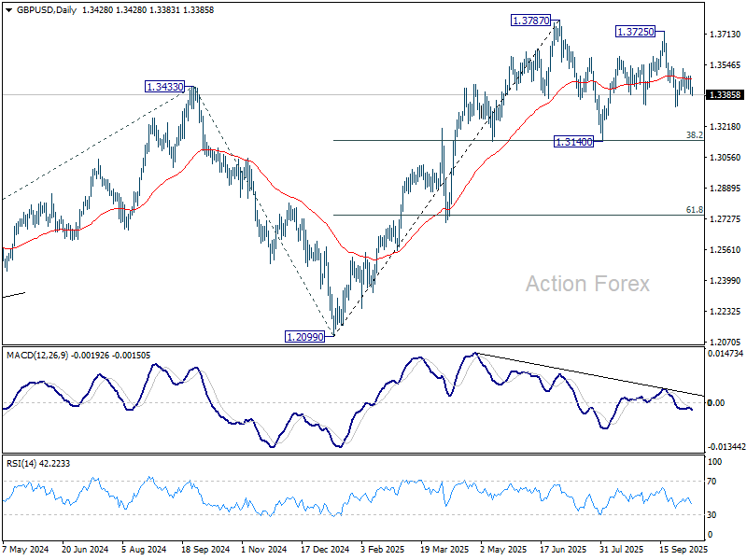The width and height of the screenshot is (747, 560).
Task: Select the GBPUSD,Daily chart title
Action: point(47,10)
